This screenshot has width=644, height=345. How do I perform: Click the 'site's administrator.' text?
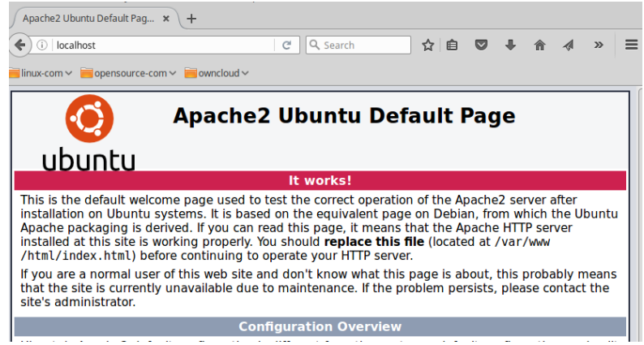tap(78, 302)
